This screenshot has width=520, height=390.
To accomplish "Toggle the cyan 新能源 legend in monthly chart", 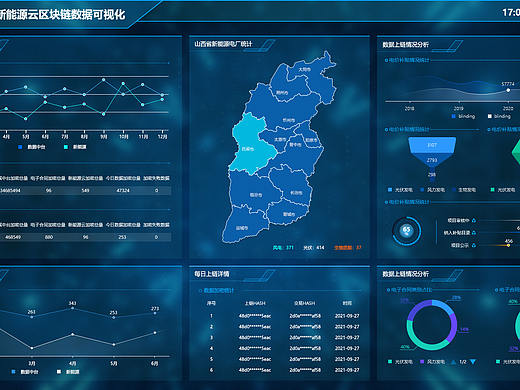I will (75, 147).
